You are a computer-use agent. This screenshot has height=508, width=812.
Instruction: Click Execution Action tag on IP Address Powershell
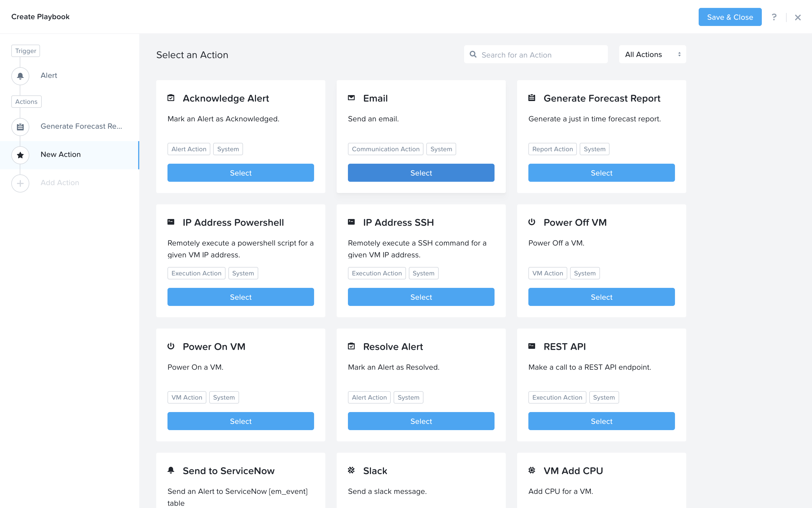[196, 273]
